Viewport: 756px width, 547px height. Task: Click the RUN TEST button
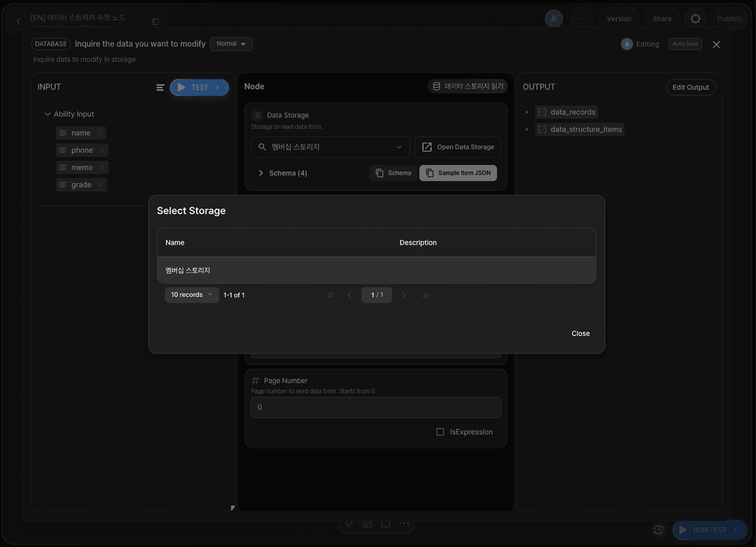[x=709, y=530]
